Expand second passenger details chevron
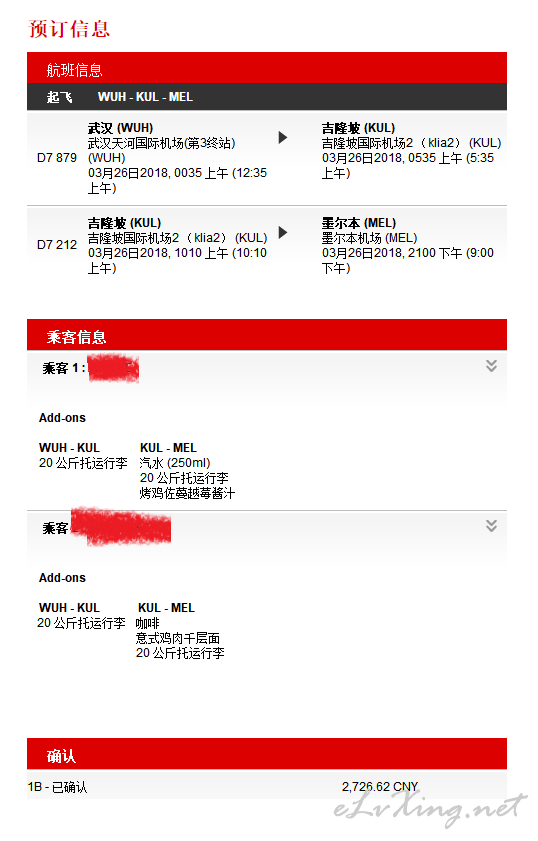Screen dimensions: 538x841 [491, 526]
